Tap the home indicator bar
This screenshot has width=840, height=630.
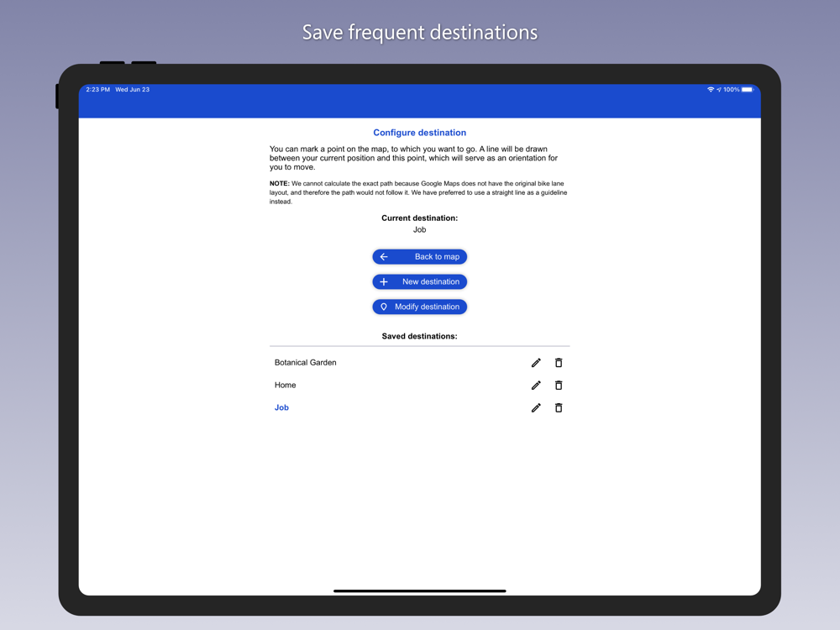(419, 591)
